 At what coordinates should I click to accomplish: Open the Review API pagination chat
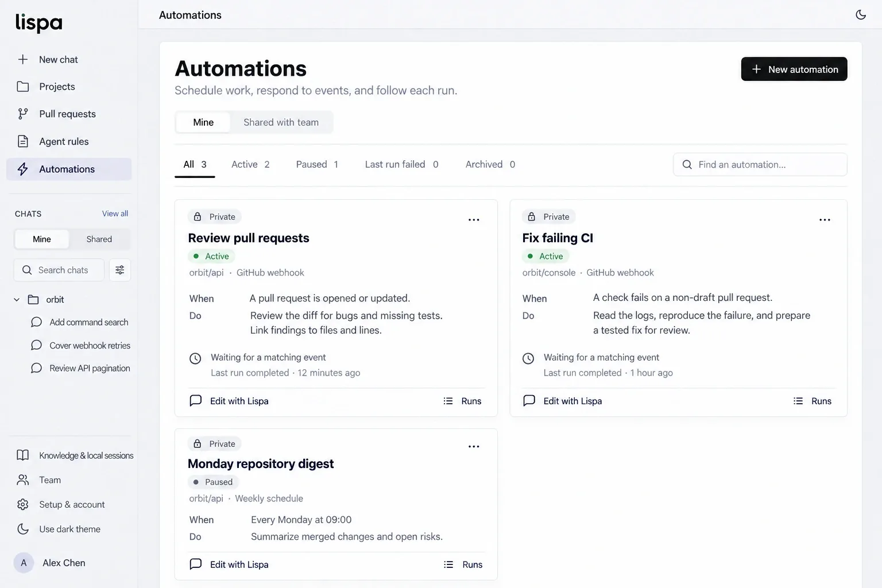click(80, 368)
